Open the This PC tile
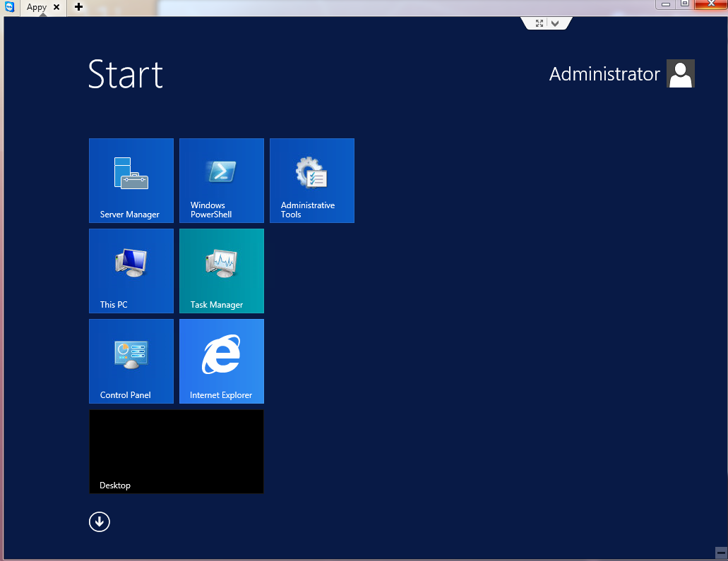 pos(131,271)
